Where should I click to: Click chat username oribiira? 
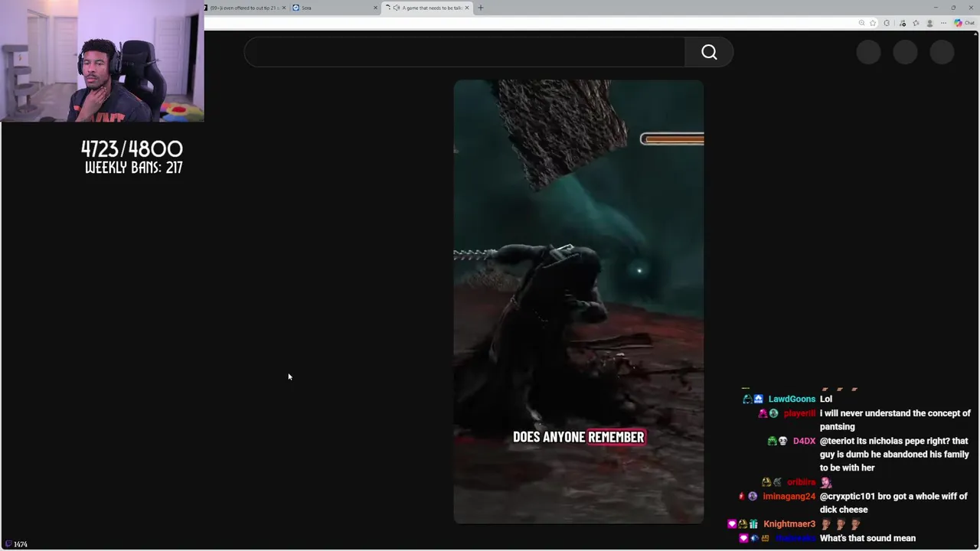801,482
